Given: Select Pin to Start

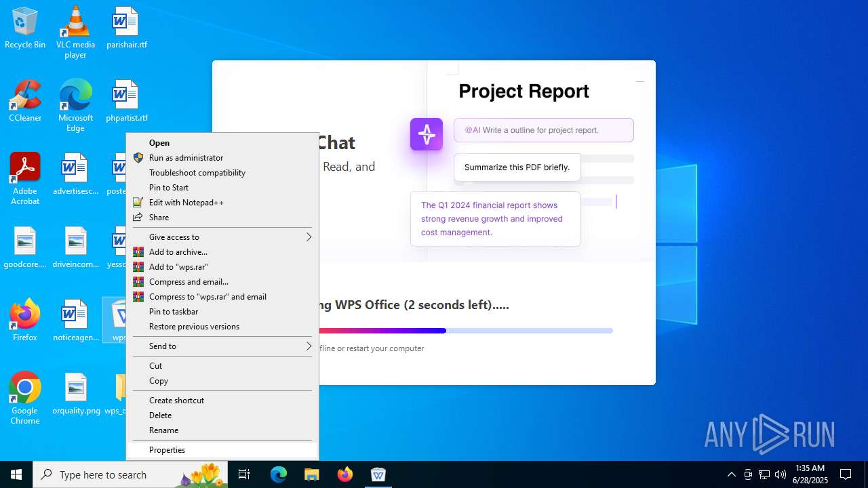Looking at the screenshot, I should pyautogui.click(x=222, y=187).
